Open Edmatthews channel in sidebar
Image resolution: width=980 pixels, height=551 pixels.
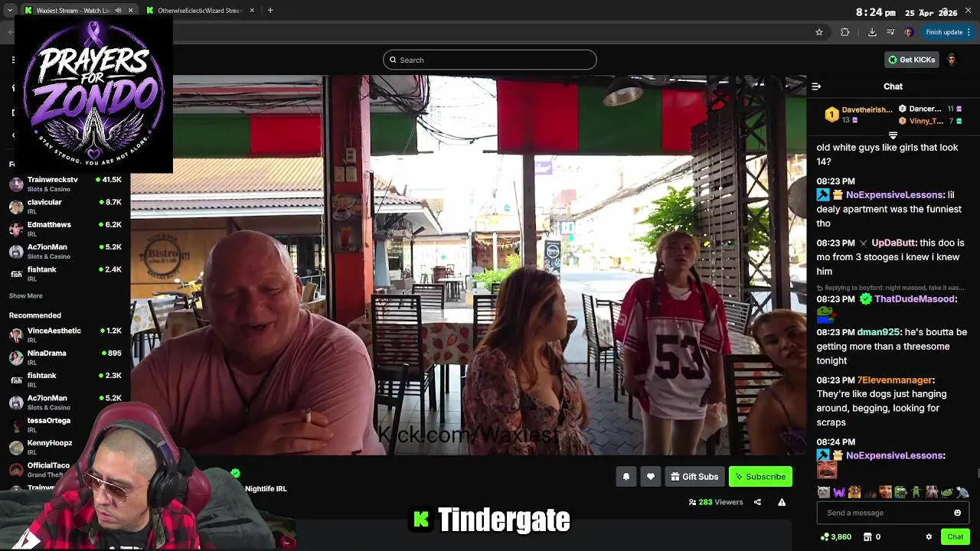tap(65, 229)
